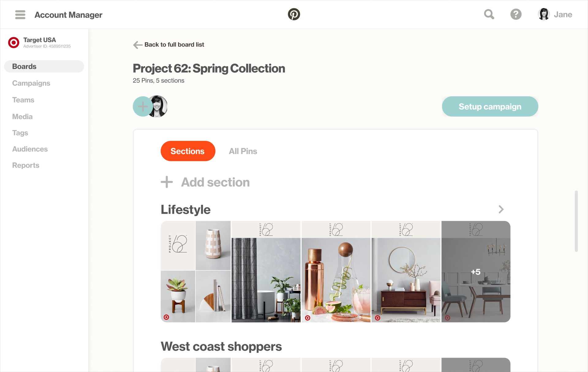This screenshot has height=372, width=588.
Task: Switch to All Pins view
Action: coord(243,151)
